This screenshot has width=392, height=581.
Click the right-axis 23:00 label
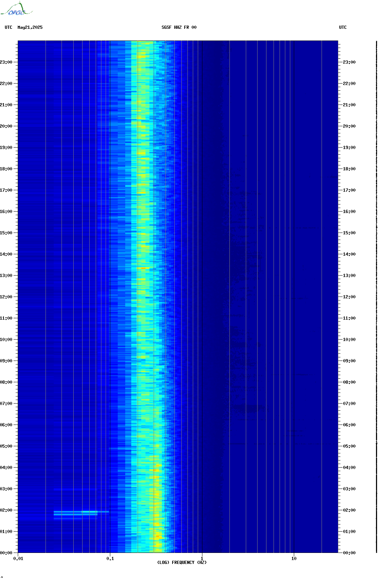coord(349,62)
